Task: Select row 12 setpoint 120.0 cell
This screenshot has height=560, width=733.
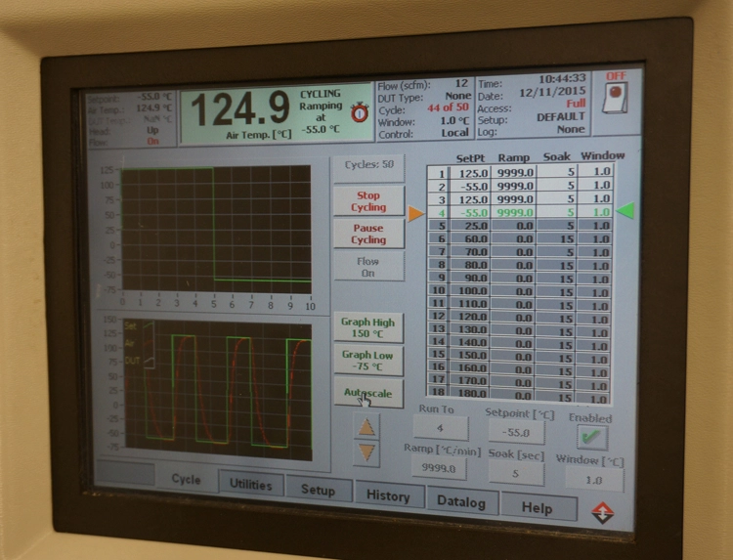Action: pyautogui.click(x=469, y=317)
